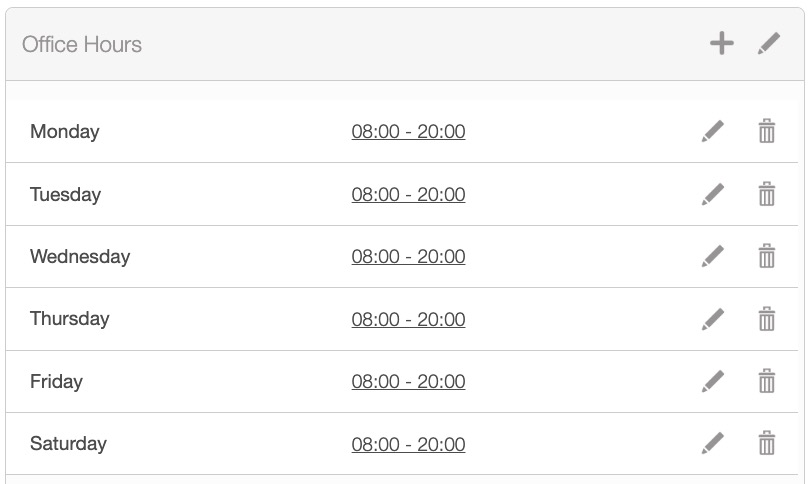The height and width of the screenshot is (484, 810).
Task: Edit Saturday hours with pencil icon
Action: click(712, 443)
